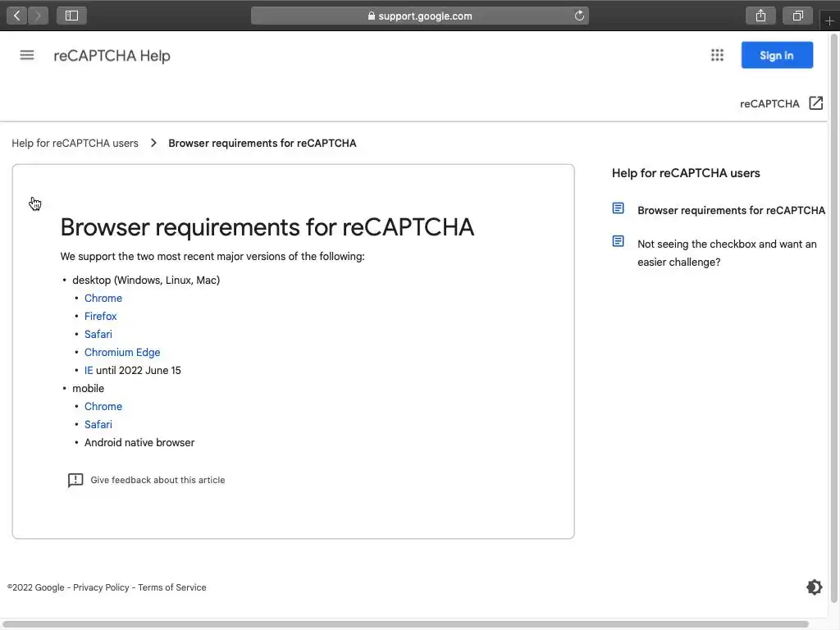This screenshot has width=840, height=630.
Task: Open sidebar Browser requirements for reCAPTCHA article
Action: coord(731,211)
